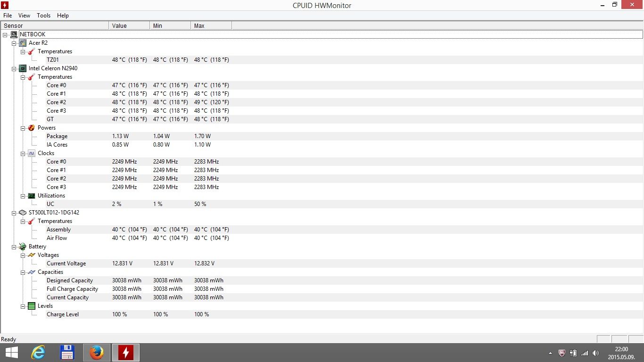644x362 pixels.
Task: Click the Voltages yellow wave icon
Action: [x=32, y=255]
